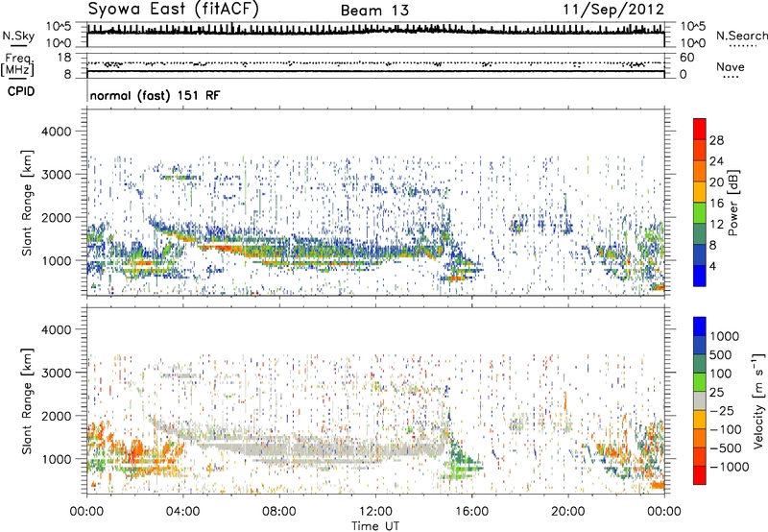Click the '20:00' time axis tick label
The image size is (768, 532).
point(568,512)
